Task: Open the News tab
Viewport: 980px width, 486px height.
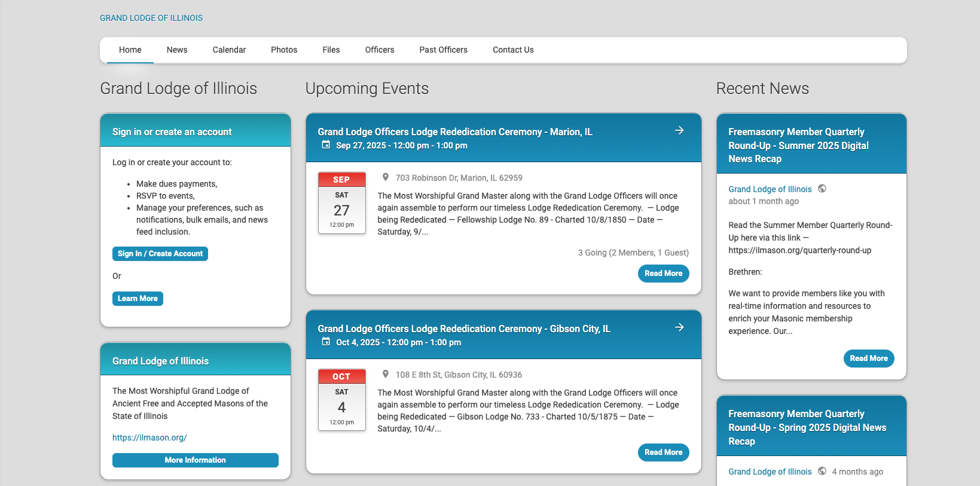Action: (x=177, y=50)
